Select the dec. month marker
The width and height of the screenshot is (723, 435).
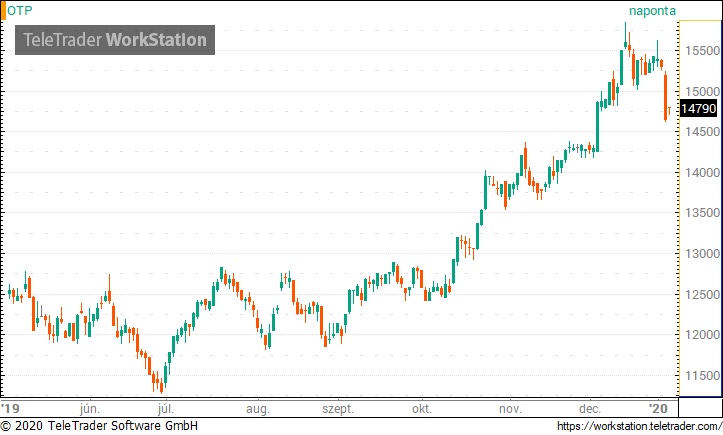pos(590,409)
